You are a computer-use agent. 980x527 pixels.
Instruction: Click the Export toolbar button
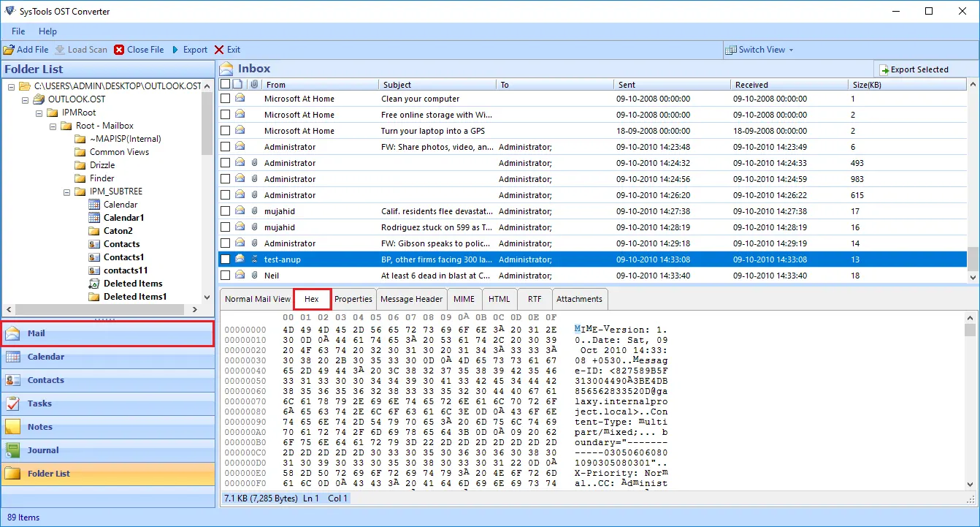[x=189, y=50]
